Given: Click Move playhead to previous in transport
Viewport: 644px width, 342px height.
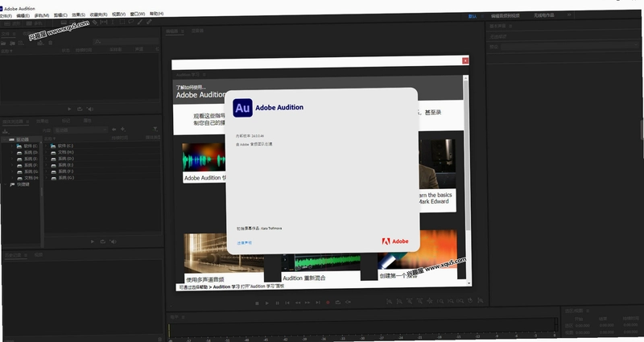Looking at the screenshot, I should click(287, 303).
